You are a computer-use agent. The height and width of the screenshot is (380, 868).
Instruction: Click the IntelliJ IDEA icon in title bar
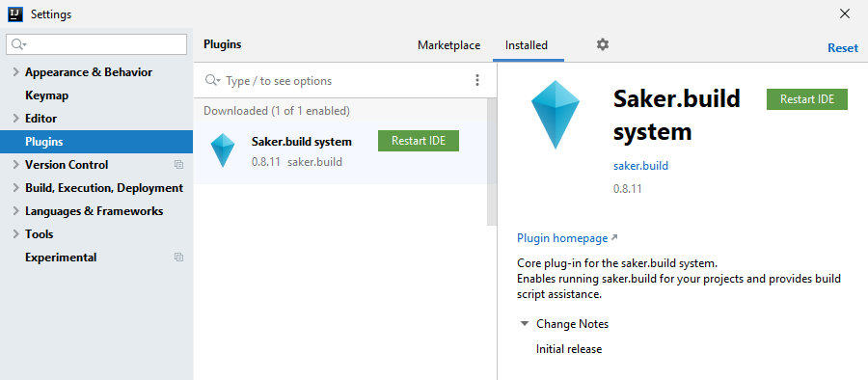(x=15, y=14)
